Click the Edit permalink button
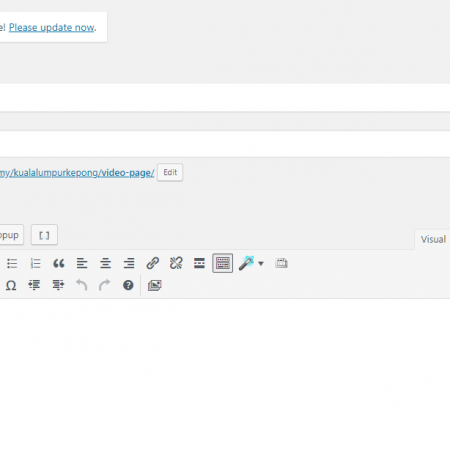 (170, 172)
